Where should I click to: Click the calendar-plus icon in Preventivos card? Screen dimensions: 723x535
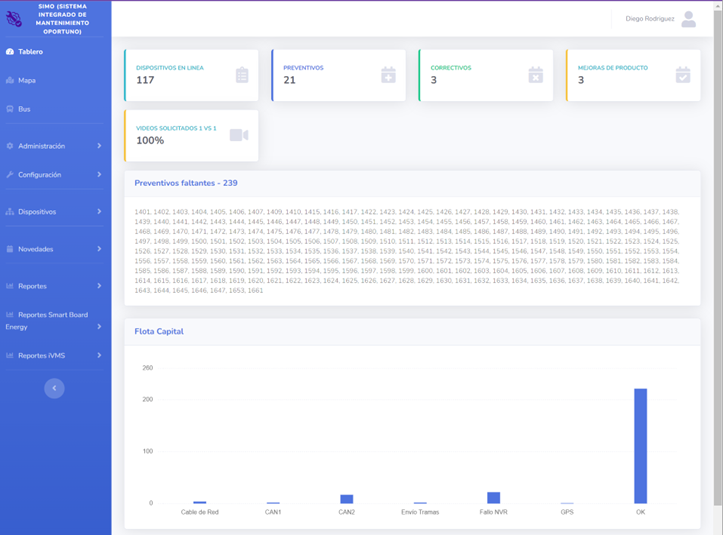tap(388, 75)
